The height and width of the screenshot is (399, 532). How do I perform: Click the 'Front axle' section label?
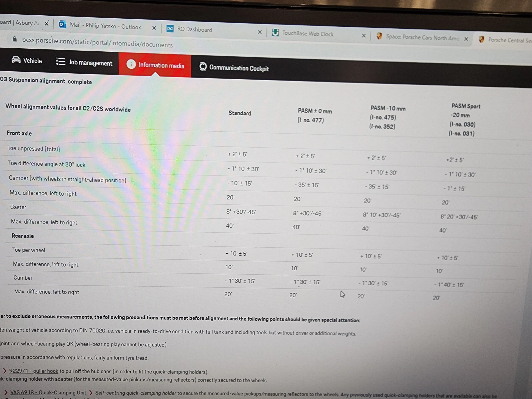click(x=19, y=133)
